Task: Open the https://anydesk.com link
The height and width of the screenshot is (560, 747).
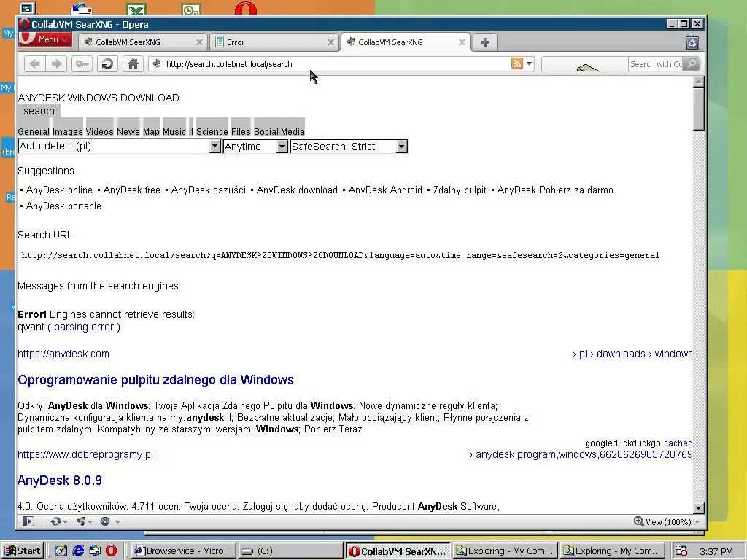Action: 63,354
